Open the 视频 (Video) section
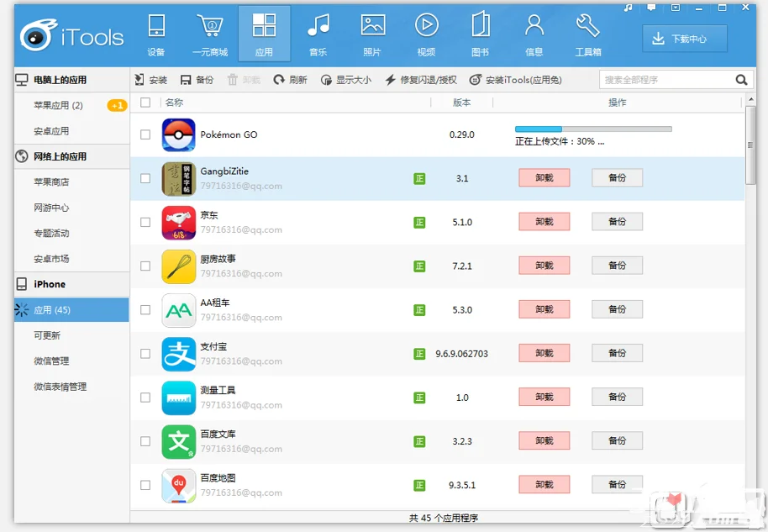Screen dimensions: 768x532 (427, 35)
